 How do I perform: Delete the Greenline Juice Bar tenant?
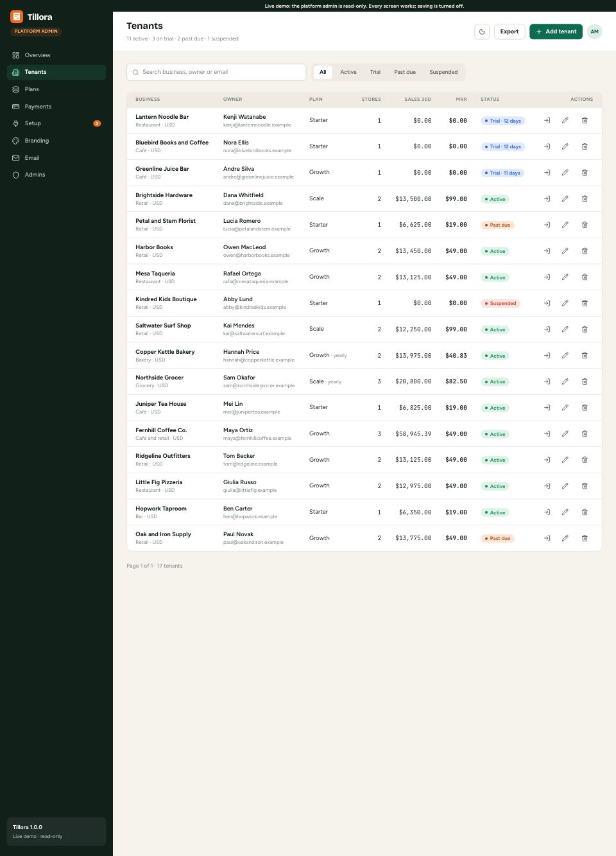tap(585, 173)
